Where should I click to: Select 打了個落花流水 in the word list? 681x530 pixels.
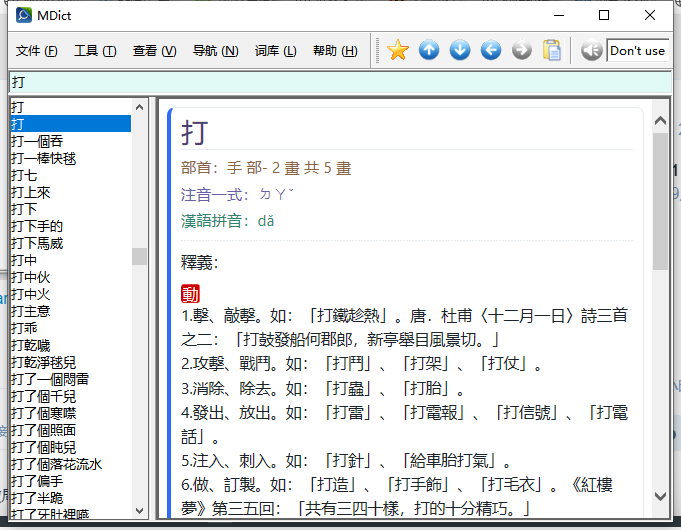coord(56,464)
